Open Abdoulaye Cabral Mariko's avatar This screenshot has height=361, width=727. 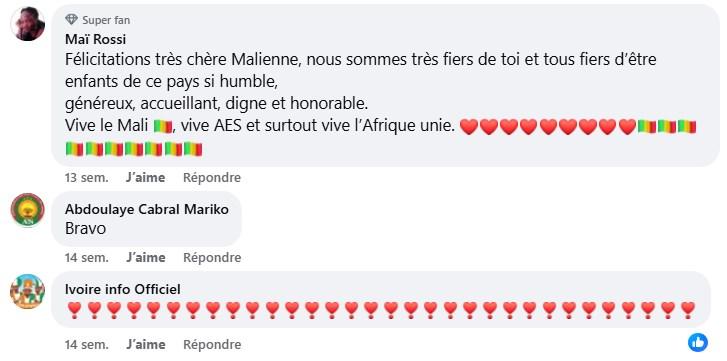(28, 210)
